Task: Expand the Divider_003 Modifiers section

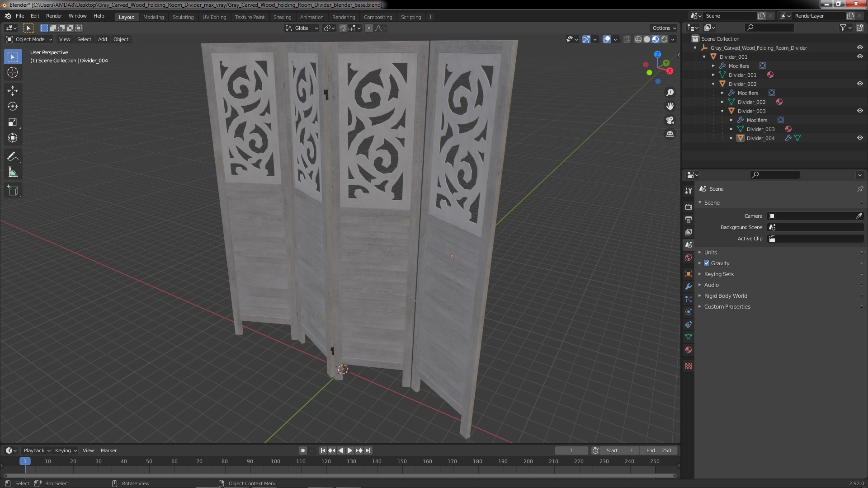Action: click(733, 120)
